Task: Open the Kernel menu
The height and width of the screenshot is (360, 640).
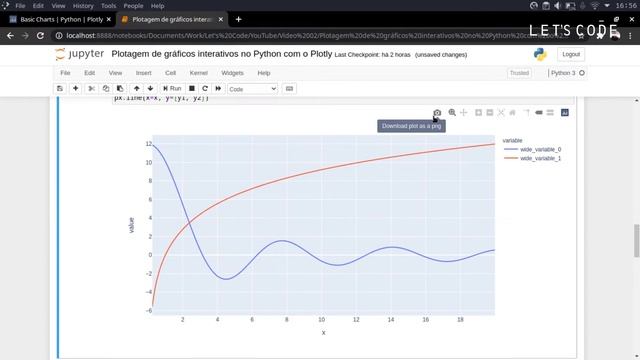Action: pyautogui.click(x=199, y=73)
